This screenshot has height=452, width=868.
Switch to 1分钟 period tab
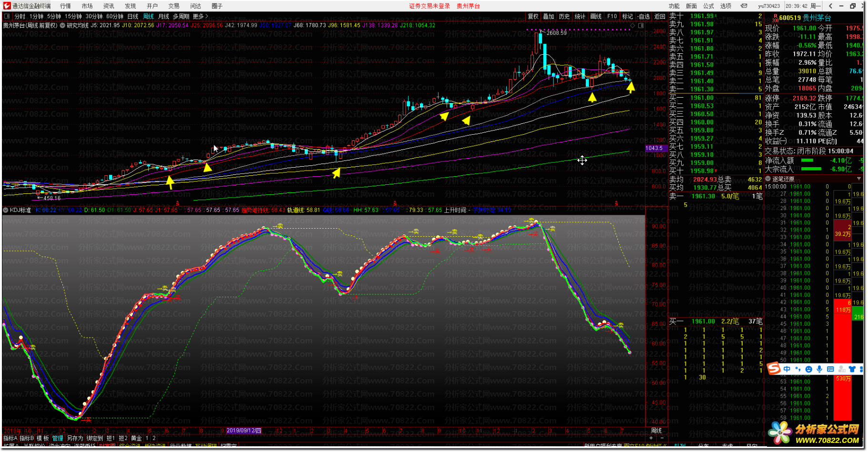pyautogui.click(x=36, y=16)
